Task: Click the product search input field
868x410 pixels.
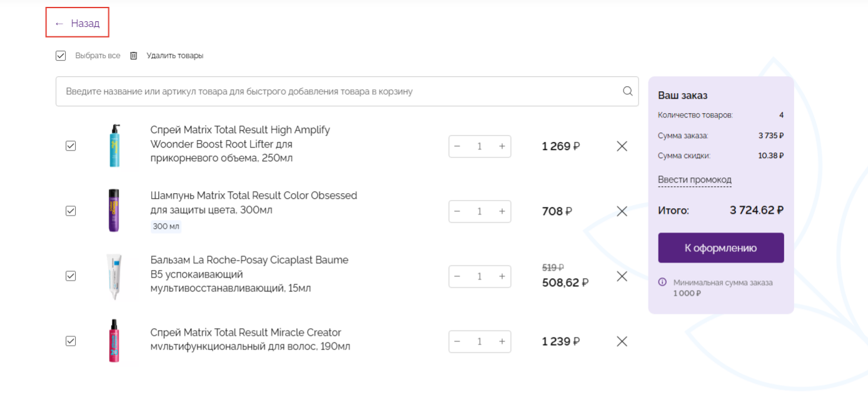Action: click(338, 91)
